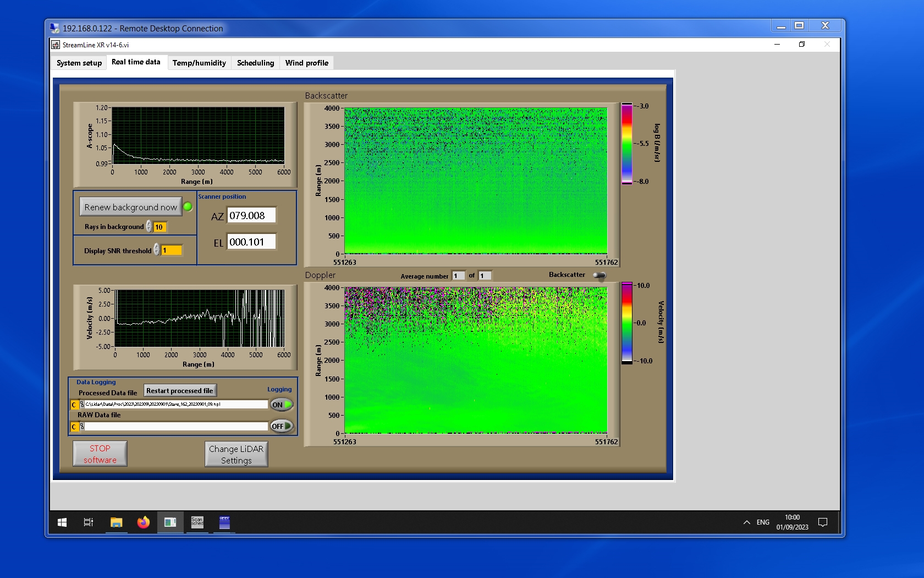Turn on RAW data file logging

pyautogui.click(x=281, y=426)
